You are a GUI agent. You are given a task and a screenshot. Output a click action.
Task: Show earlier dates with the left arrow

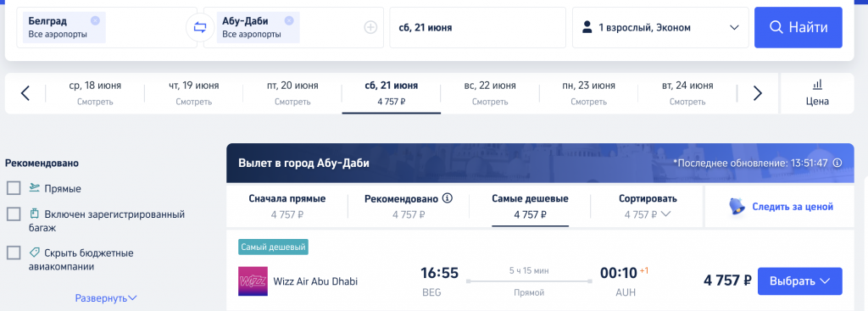25,93
